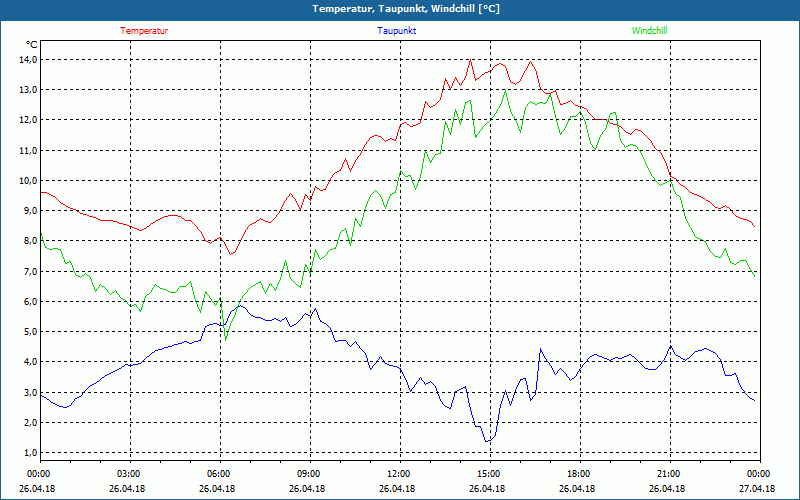Click the 4,0 y-axis value

[x=31, y=362]
